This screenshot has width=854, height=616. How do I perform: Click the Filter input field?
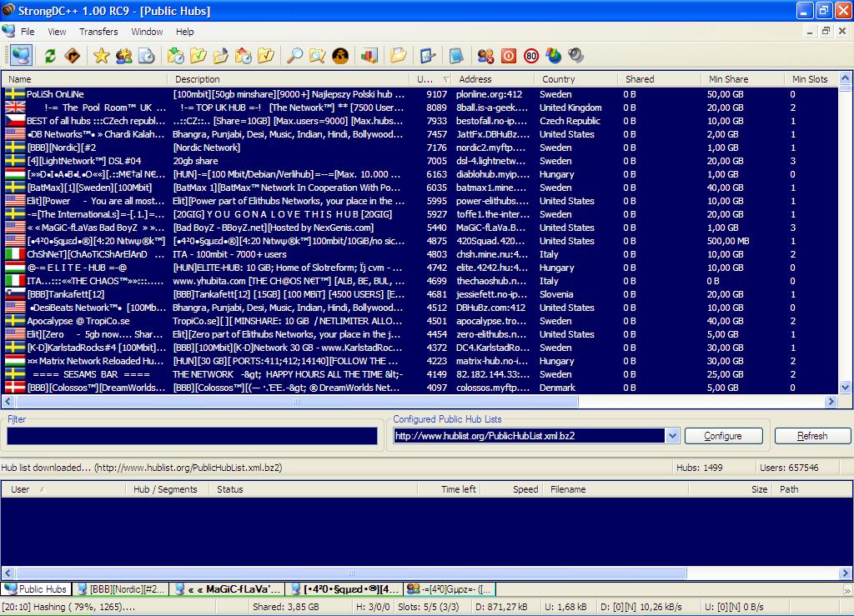coord(192,436)
